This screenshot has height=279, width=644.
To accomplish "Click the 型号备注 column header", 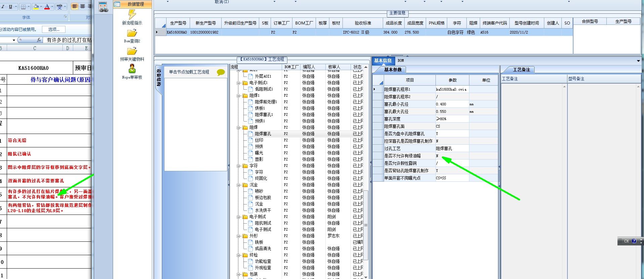I will point(604,79).
